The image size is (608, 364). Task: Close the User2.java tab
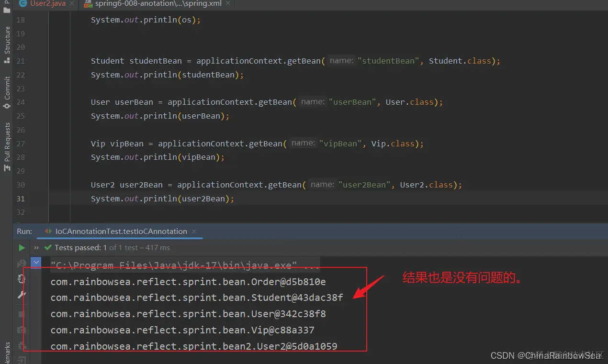point(71,4)
